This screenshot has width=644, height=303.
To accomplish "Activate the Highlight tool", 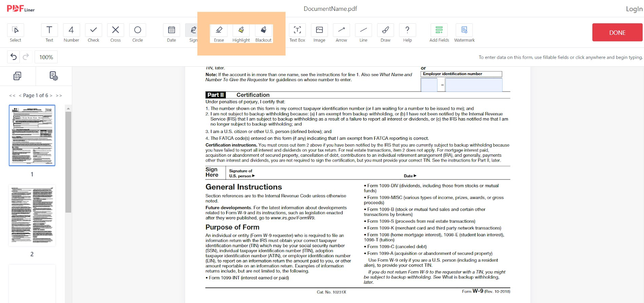I will click(x=241, y=33).
